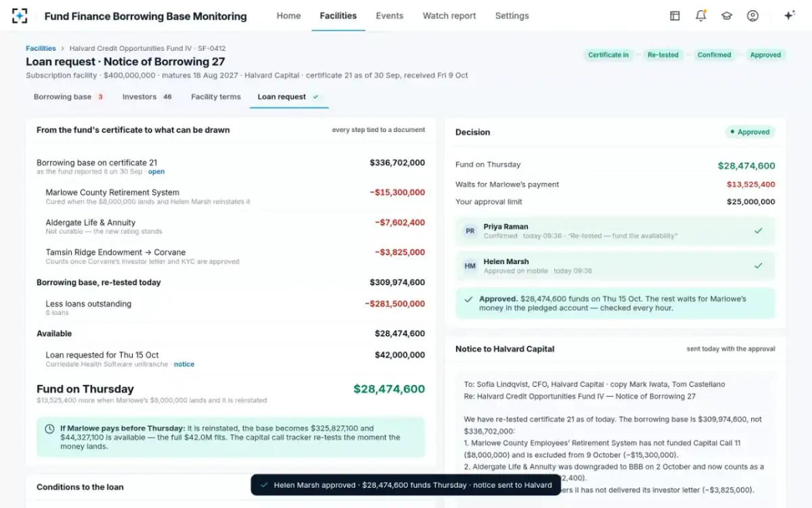This screenshot has width=812, height=508.
Task: Click 'sent today with the approval' label
Action: 731,349
